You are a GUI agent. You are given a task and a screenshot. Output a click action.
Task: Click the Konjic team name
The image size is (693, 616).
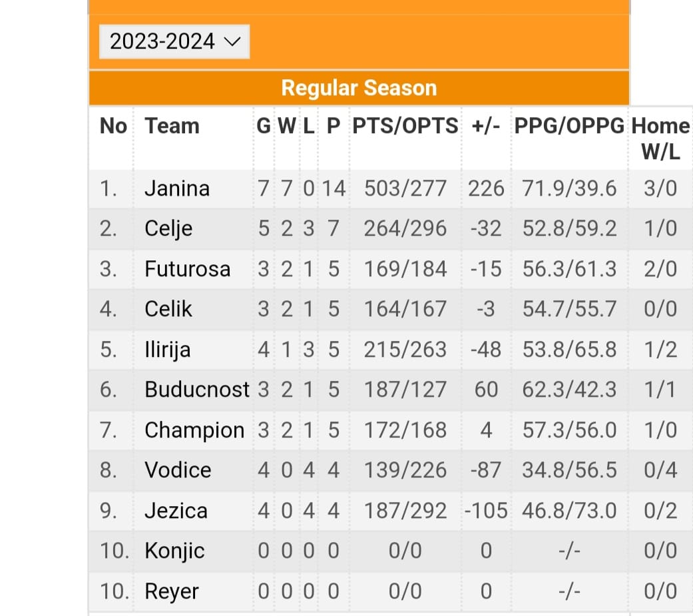pyautogui.click(x=174, y=551)
